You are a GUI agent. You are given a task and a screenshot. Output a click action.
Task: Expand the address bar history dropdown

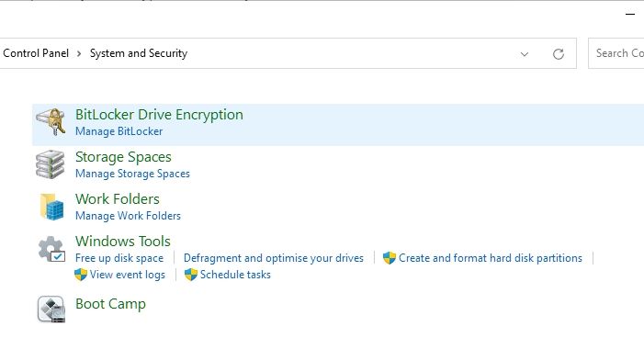(525, 54)
